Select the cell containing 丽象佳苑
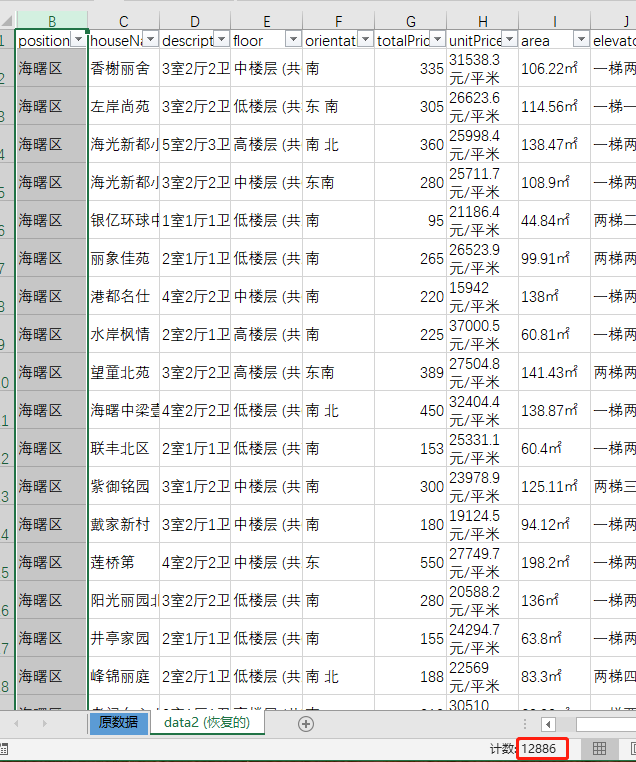 [x=123, y=258]
